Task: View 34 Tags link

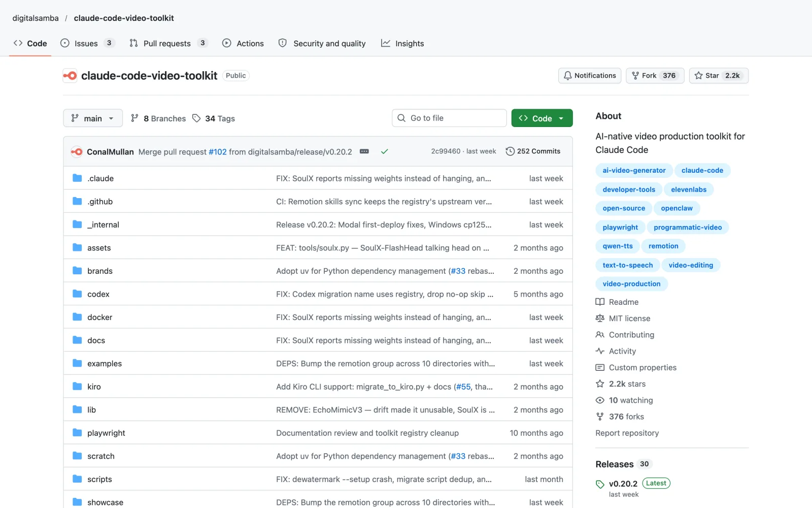Action: pyautogui.click(x=214, y=118)
